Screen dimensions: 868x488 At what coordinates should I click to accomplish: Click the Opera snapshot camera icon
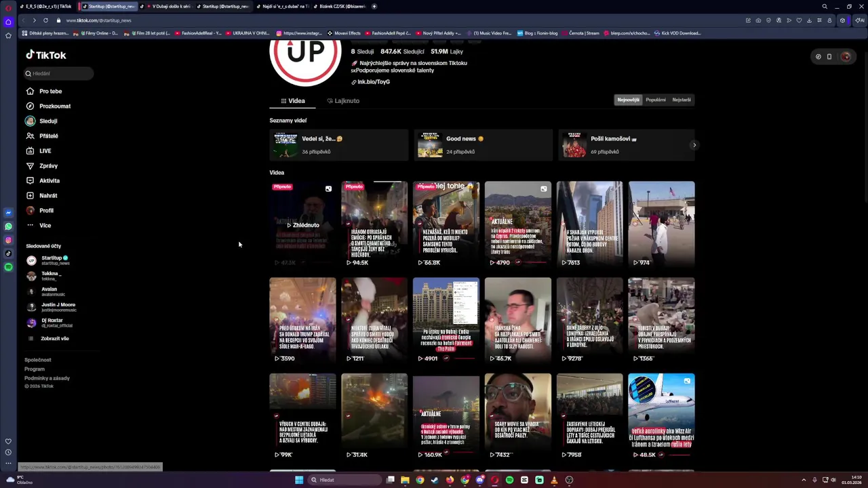click(x=758, y=20)
